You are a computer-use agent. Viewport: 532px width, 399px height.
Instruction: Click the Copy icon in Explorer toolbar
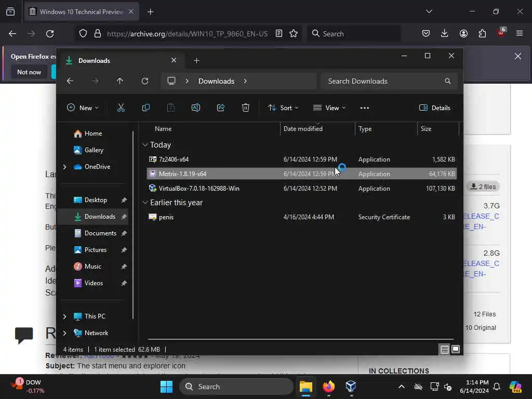tap(146, 108)
